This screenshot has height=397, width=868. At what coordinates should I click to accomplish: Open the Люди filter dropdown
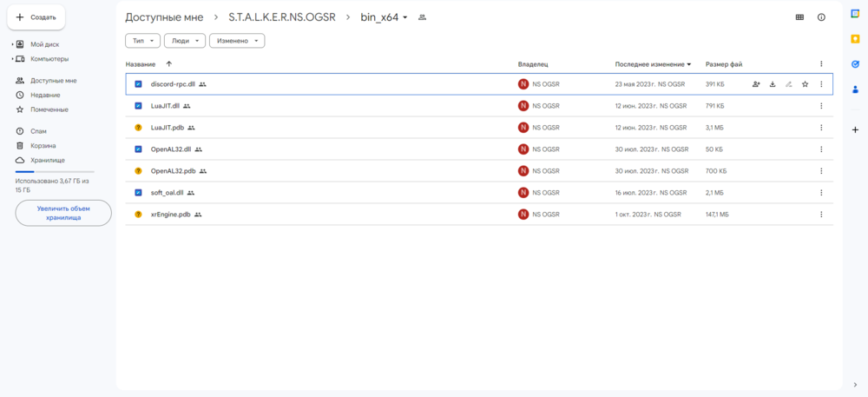point(185,41)
